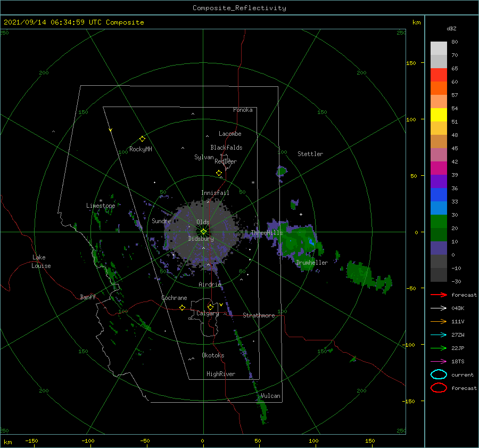
Task: Click the RockyMH station label
Action: [x=141, y=149]
